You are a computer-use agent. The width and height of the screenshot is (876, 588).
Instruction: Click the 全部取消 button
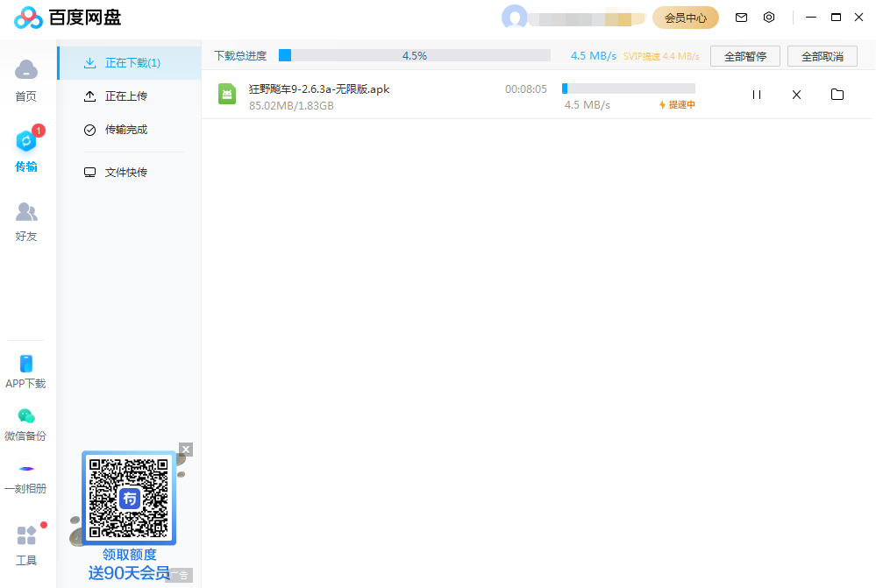click(x=822, y=56)
